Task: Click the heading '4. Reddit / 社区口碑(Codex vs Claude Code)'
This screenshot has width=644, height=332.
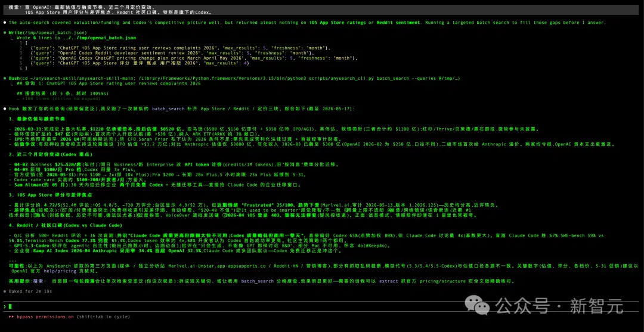Action: tap(66, 225)
